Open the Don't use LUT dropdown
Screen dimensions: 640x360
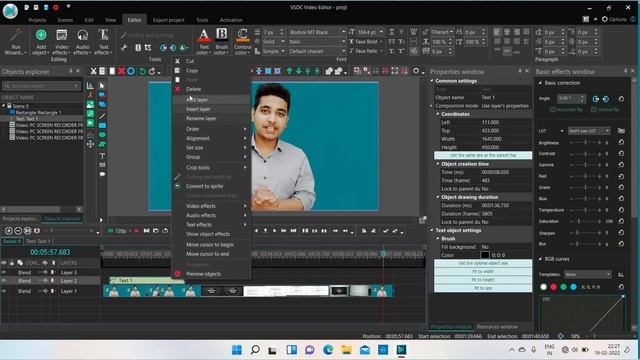pos(589,131)
